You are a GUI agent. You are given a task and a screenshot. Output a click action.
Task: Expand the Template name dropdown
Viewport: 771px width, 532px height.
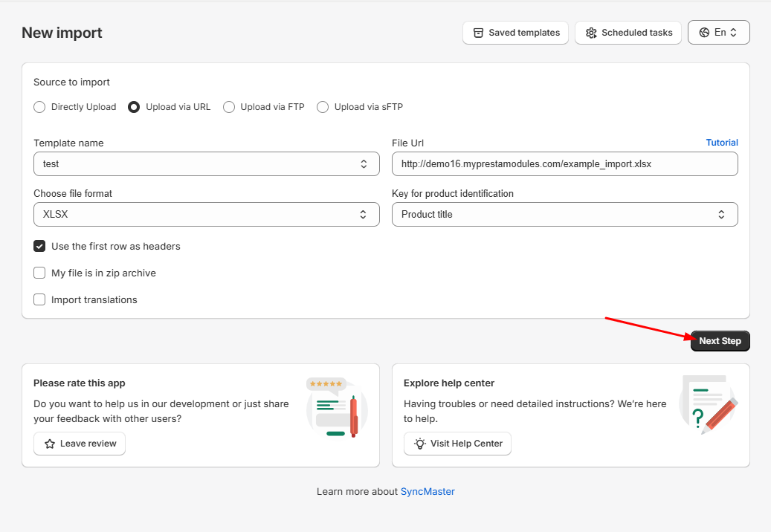click(x=207, y=163)
